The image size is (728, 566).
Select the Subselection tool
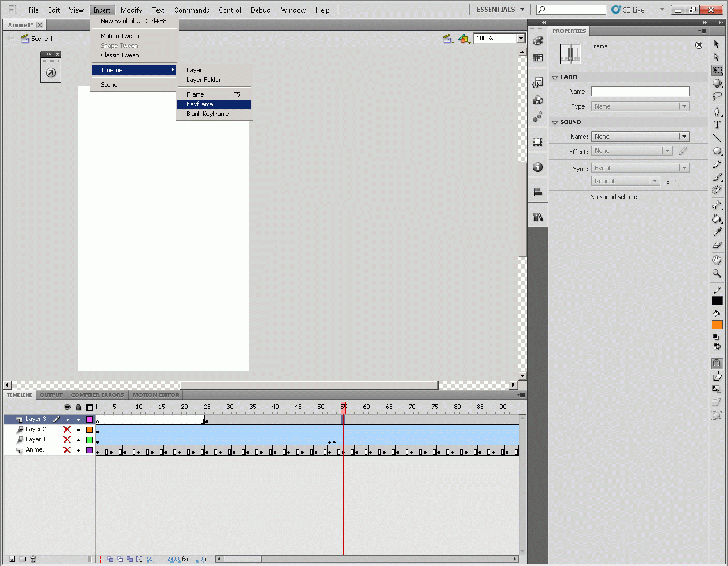pyautogui.click(x=717, y=57)
